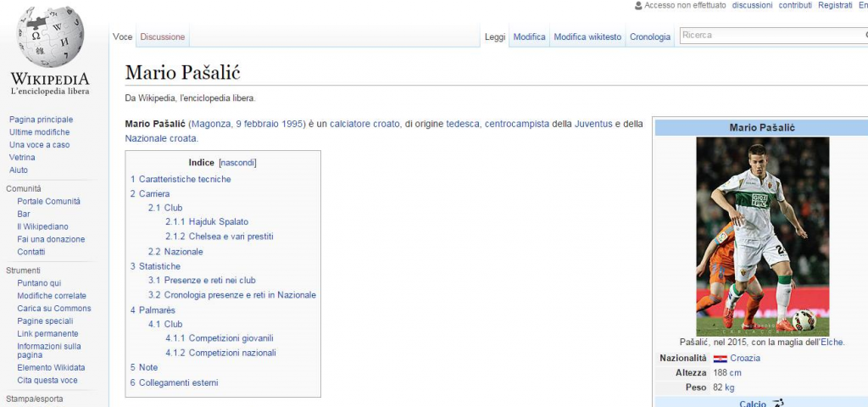Click the calciatore link

click(350, 124)
